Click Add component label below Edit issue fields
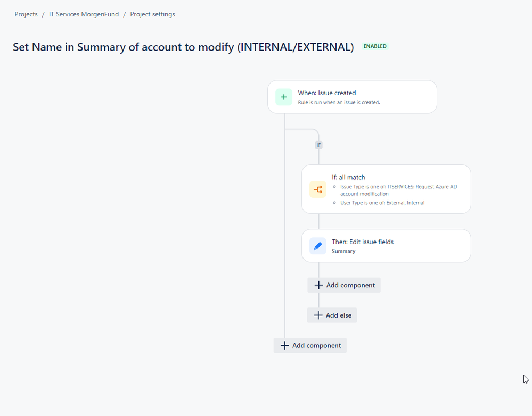This screenshot has height=416, width=532. (x=350, y=285)
